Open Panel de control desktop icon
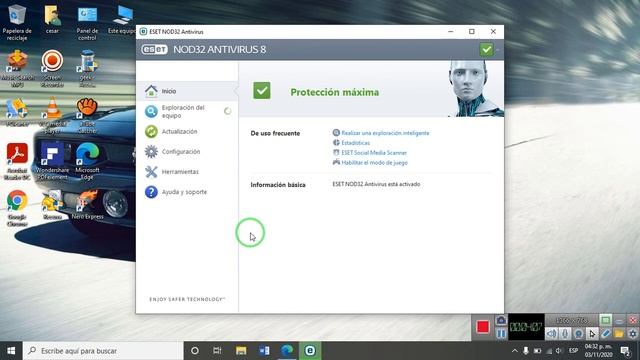 click(x=87, y=22)
